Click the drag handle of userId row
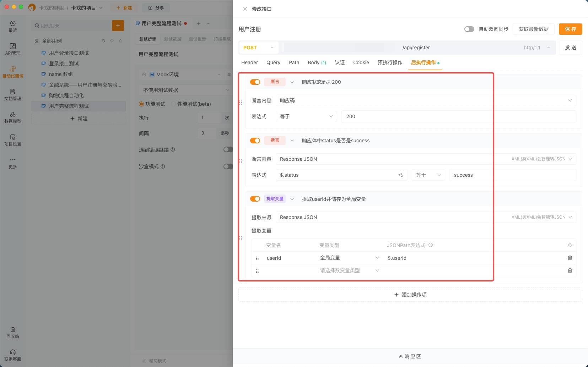Screen dimensions: 588x367 tap(257, 258)
